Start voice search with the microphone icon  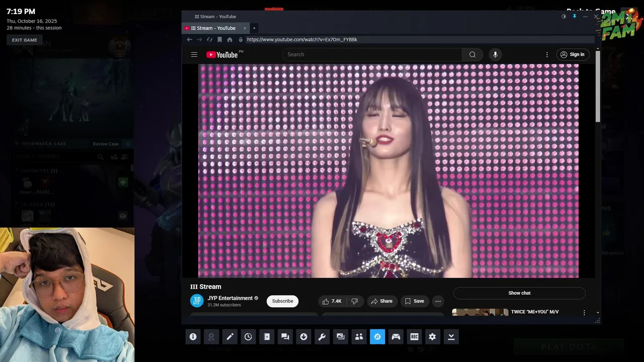coord(495,54)
